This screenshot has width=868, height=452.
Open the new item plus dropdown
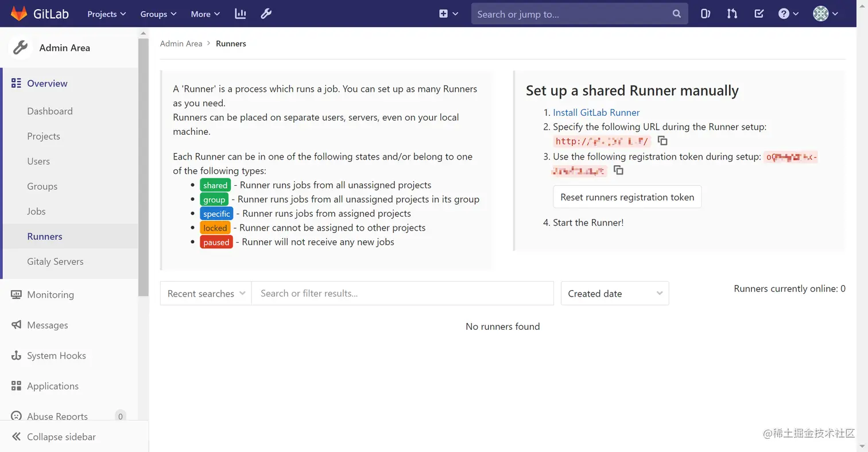[x=449, y=14]
